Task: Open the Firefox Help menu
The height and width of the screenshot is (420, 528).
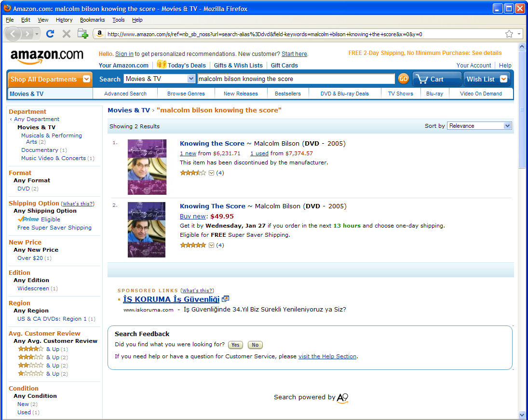Action: coord(137,20)
